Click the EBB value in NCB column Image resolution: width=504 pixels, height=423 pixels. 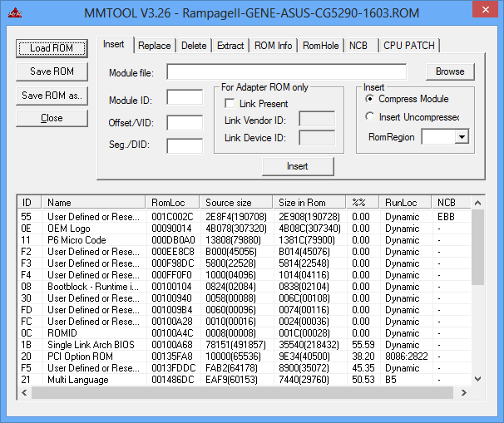click(446, 217)
